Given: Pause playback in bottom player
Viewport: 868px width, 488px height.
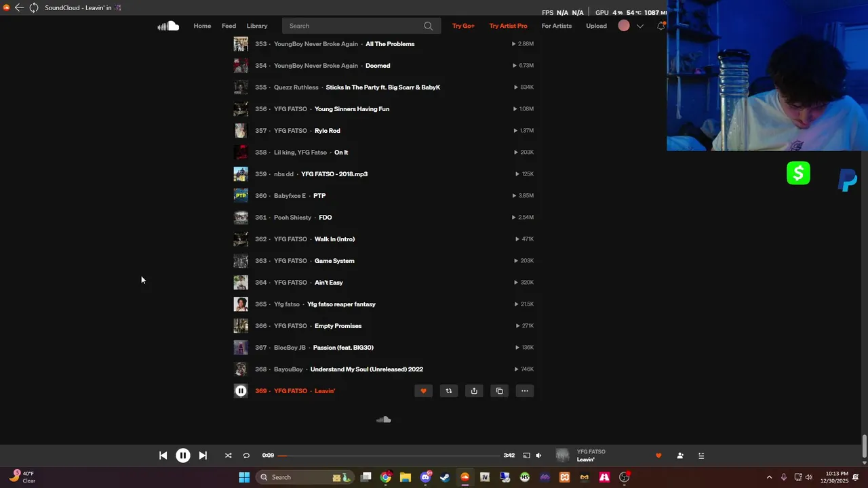Looking at the screenshot, I should pyautogui.click(x=183, y=455).
